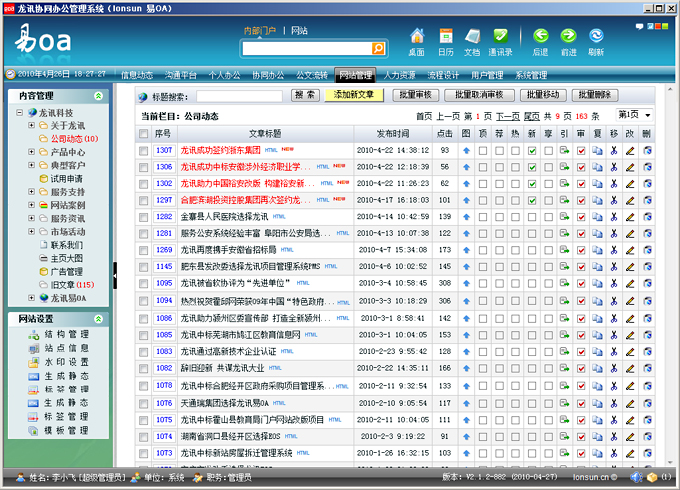680x490 pixels.
Task: Toggle the 新 checkbox for article 1306
Action: pos(532,167)
